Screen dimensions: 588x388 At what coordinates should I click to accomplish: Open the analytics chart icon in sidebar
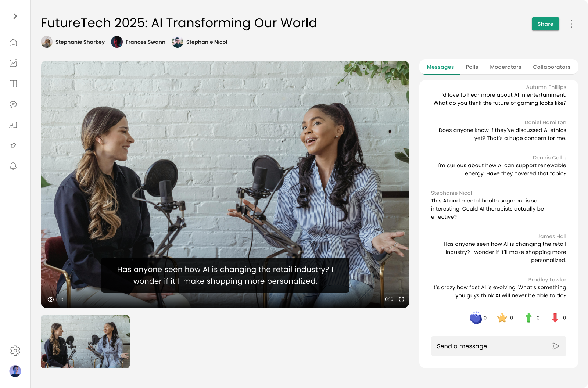click(13, 63)
